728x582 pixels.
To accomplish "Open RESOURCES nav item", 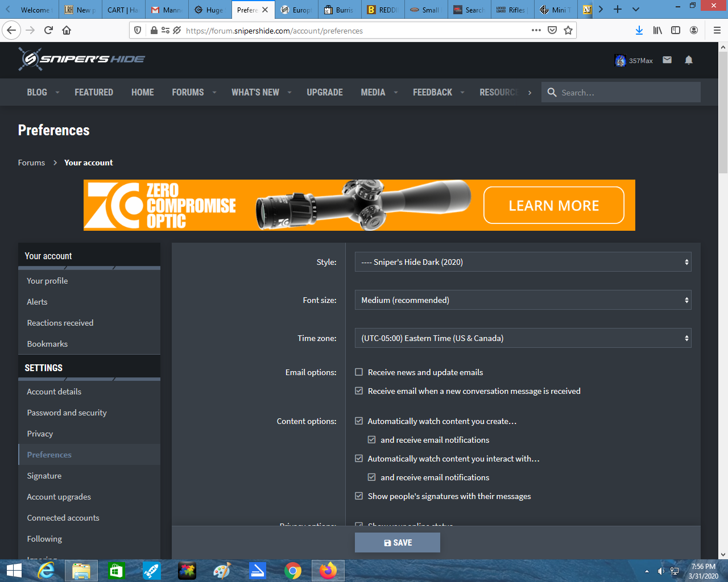I will [499, 92].
